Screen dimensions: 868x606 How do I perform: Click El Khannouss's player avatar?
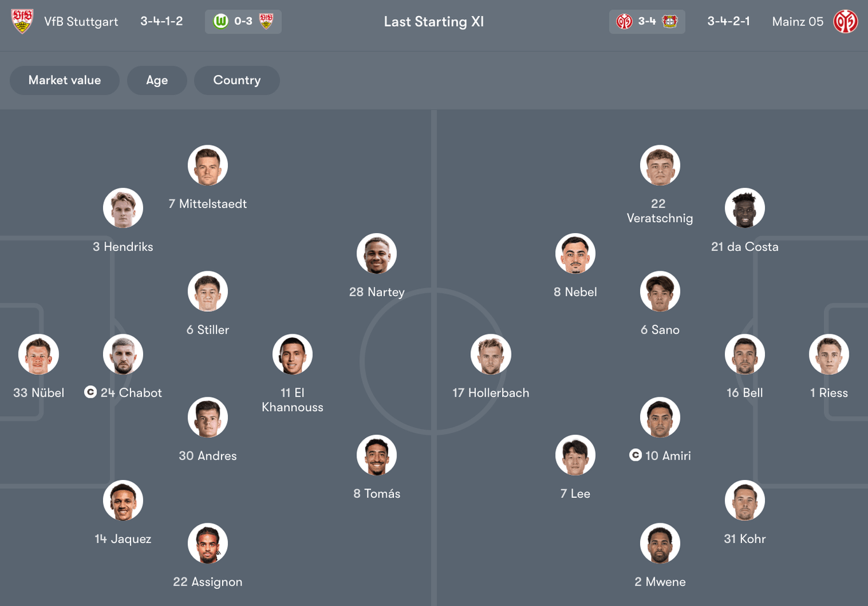pos(292,355)
